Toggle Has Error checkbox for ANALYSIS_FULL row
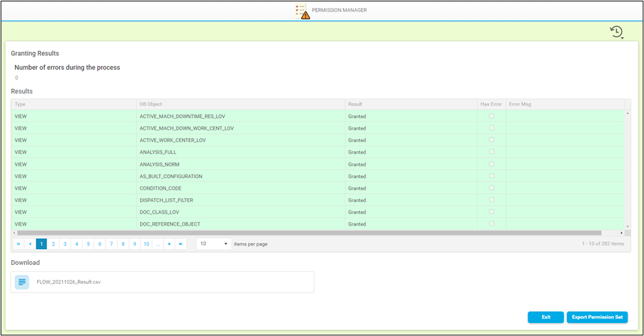The image size is (644, 336). (x=492, y=152)
